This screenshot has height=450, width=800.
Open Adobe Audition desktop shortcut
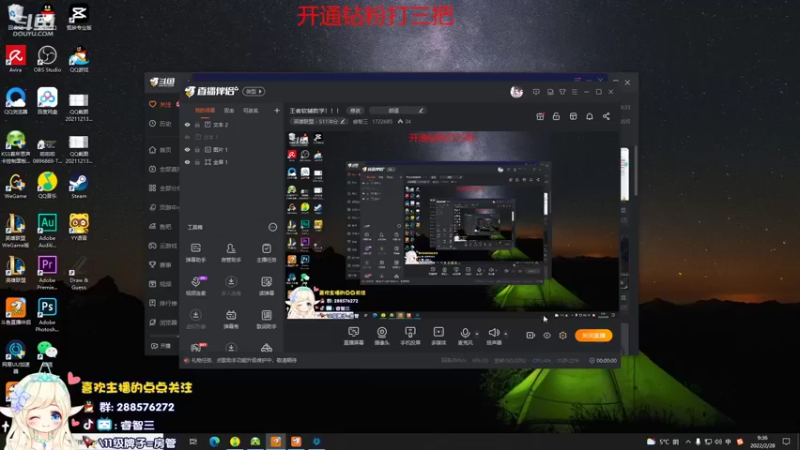pyautogui.click(x=47, y=230)
